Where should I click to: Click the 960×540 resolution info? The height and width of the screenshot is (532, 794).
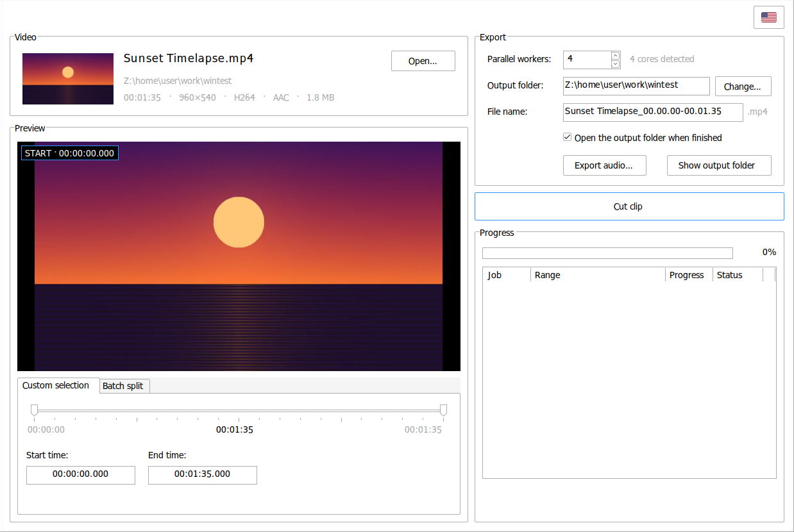[x=198, y=97]
